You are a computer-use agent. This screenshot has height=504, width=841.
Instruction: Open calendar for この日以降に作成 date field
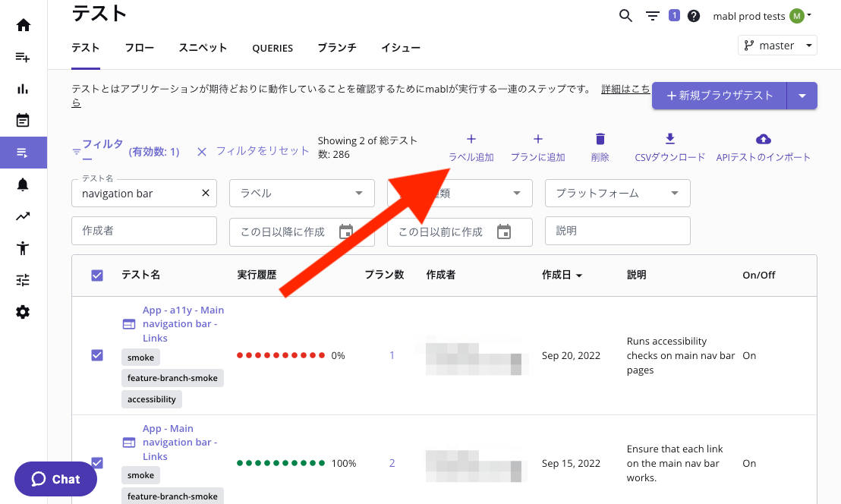(x=346, y=232)
